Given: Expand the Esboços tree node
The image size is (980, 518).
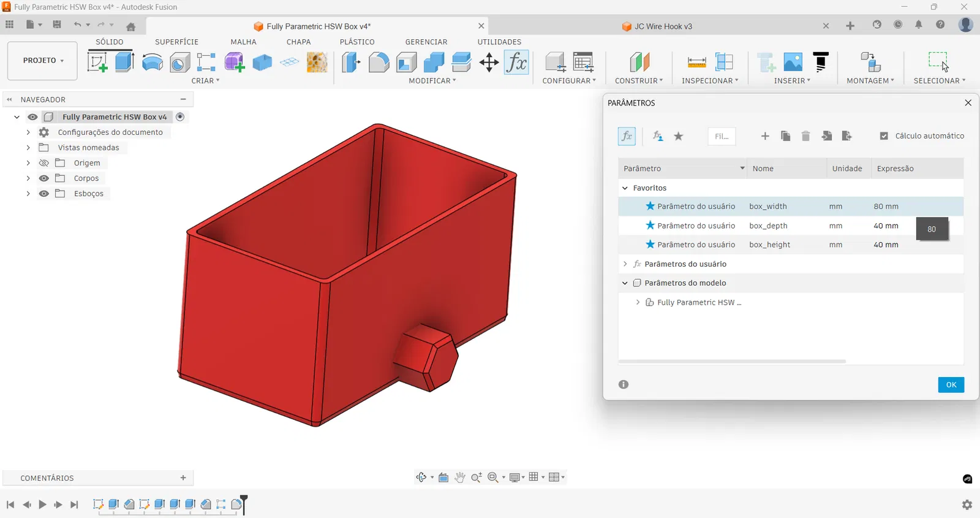Looking at the screenshot, I should click(x=28, y=194).
